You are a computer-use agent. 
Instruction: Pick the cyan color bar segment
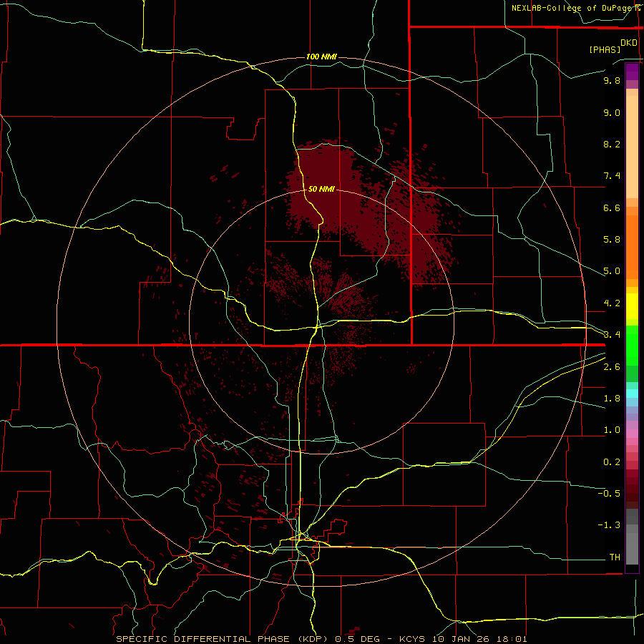[x=632, y=393]
